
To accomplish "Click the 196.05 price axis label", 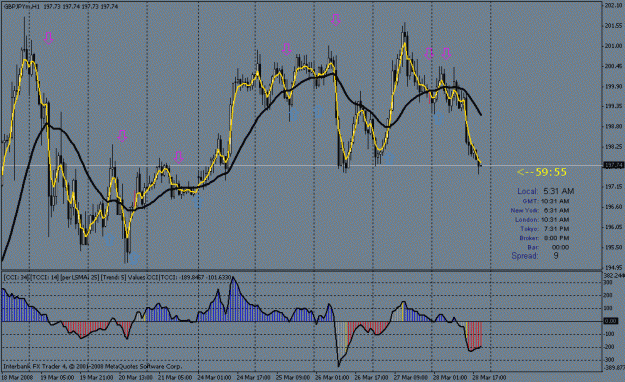I will (613, 227).
